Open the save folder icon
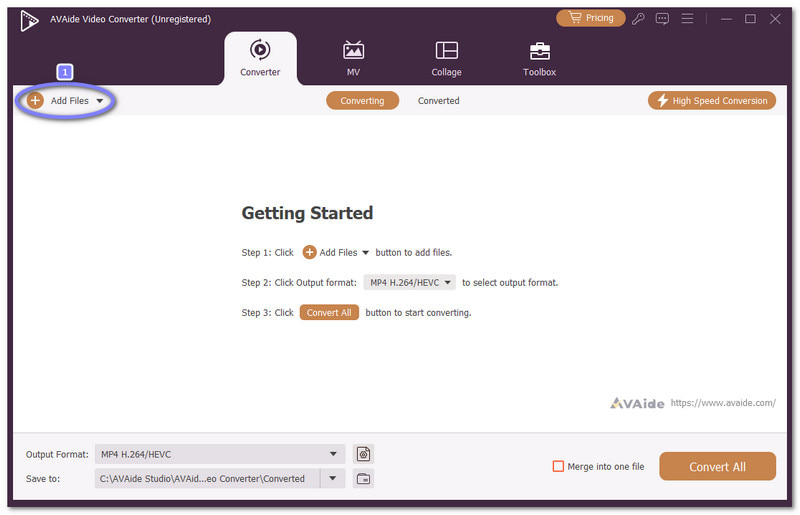Screen dimensions: 800x515 [x=364, y=478]
